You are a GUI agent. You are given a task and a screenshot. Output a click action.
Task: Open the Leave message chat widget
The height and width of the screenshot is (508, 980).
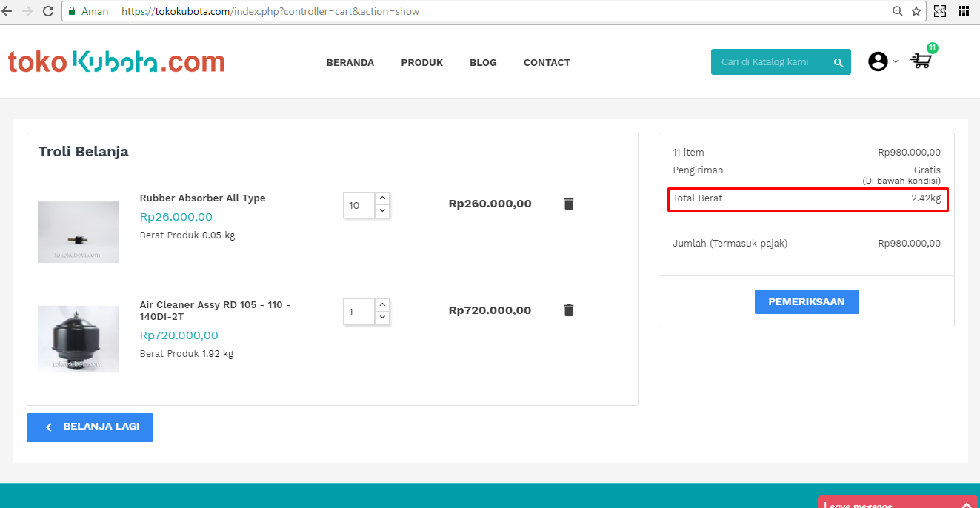tap(899, 502)
